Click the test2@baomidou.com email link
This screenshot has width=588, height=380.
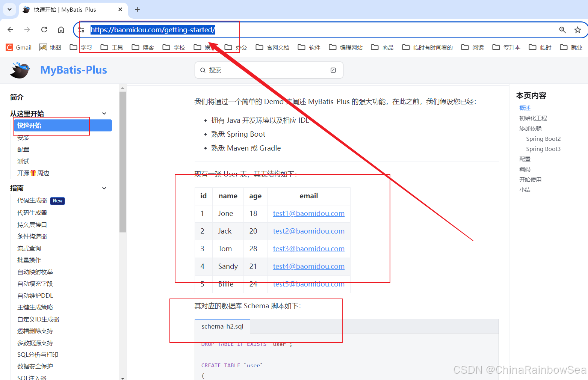[x=308, y=231]
